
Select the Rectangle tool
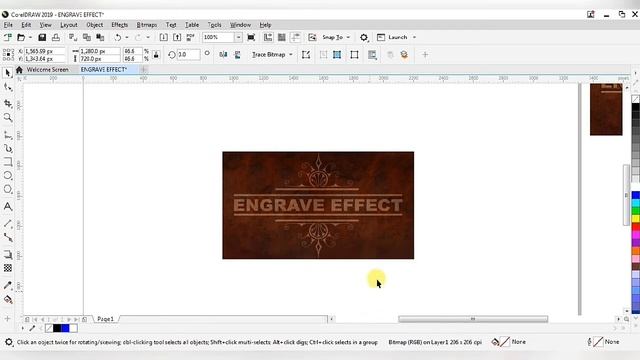(x=8, y=162)
